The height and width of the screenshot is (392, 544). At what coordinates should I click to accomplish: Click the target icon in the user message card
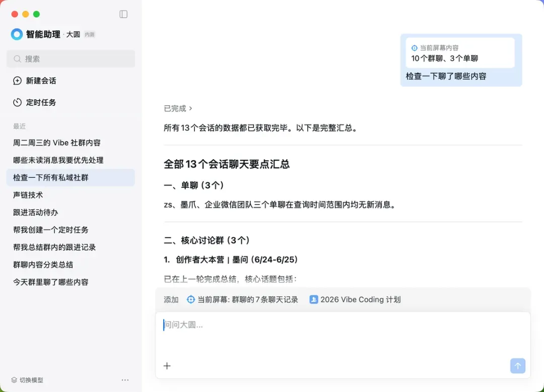(x=414, y=48)
